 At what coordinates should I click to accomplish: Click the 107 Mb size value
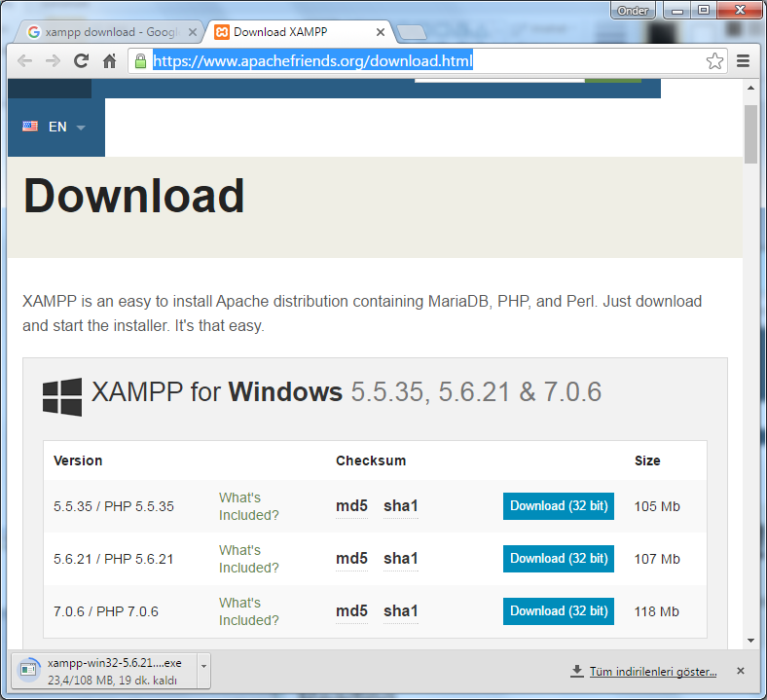pyautogui.click(x=657, y=559)
